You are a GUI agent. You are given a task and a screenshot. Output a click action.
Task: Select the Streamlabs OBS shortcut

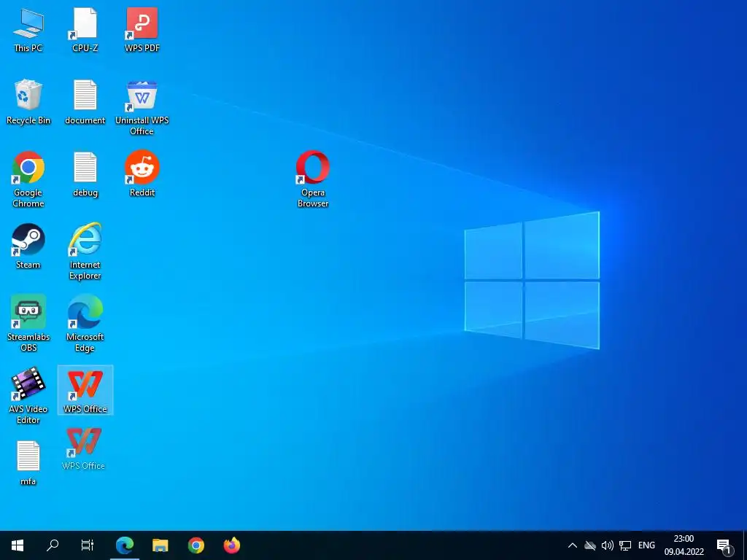(x=28, y=324)
